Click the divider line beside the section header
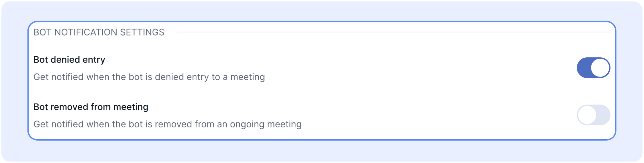The height and width of the screenshot is (163, 644). (392, 32)
